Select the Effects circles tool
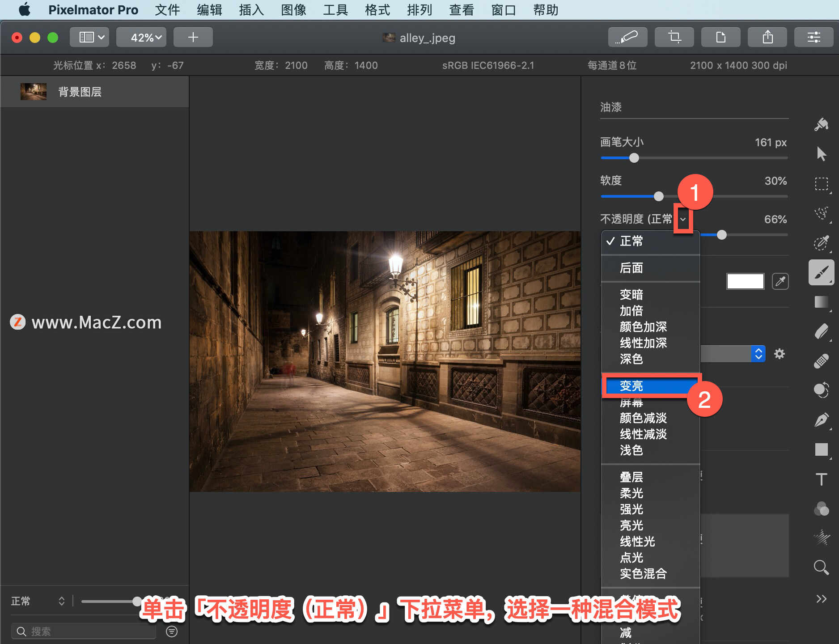 click(821, 508)
